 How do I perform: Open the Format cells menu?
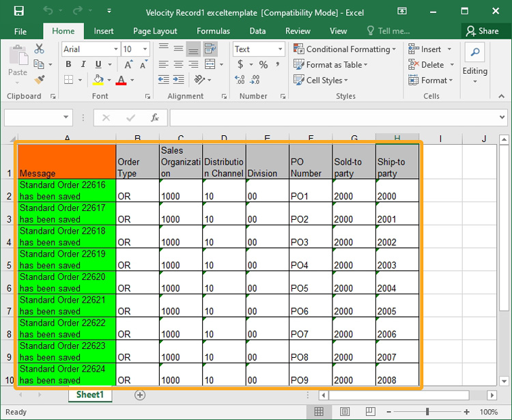coord(431,80)
